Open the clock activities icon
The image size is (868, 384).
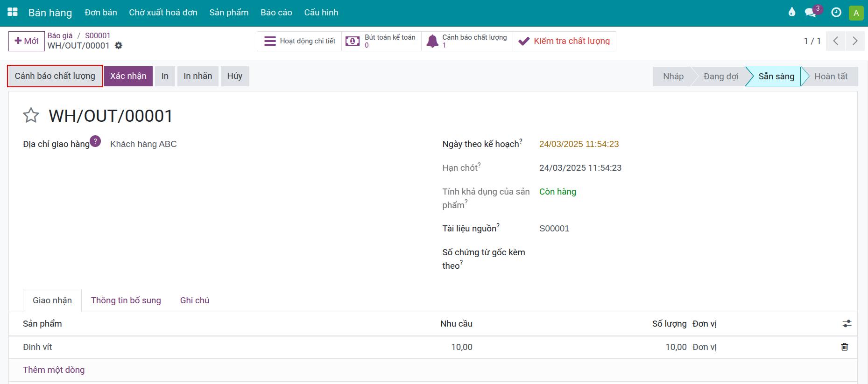click(836, 13)
